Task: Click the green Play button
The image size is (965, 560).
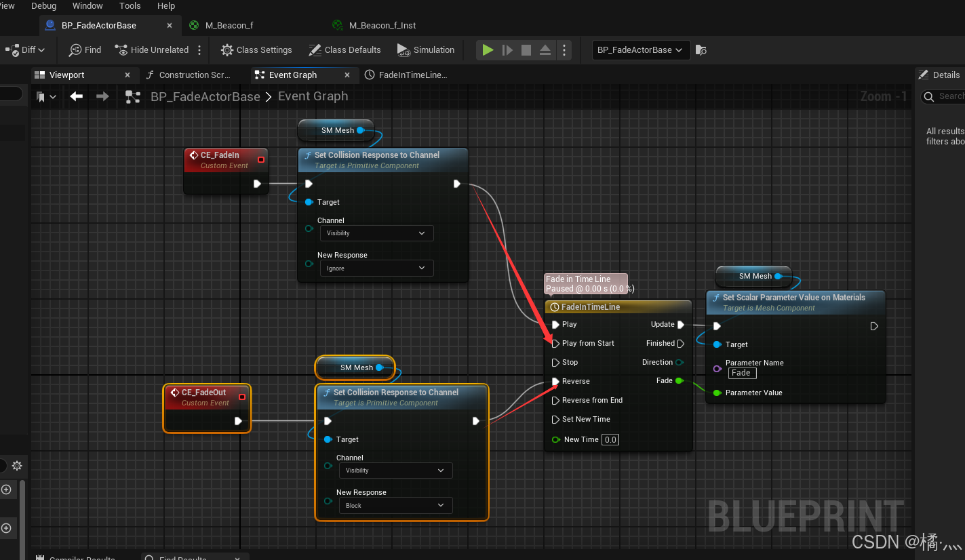Action: (x=488, y=50)
